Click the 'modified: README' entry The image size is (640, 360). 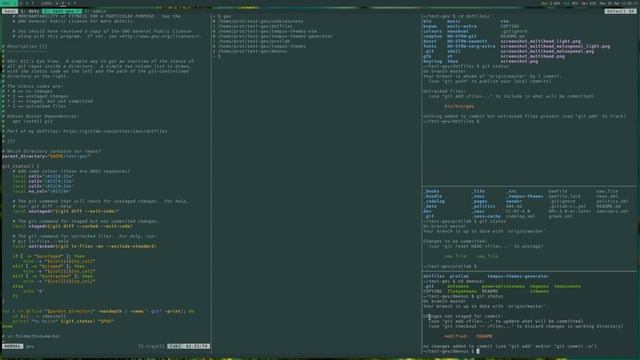(468, 336)
